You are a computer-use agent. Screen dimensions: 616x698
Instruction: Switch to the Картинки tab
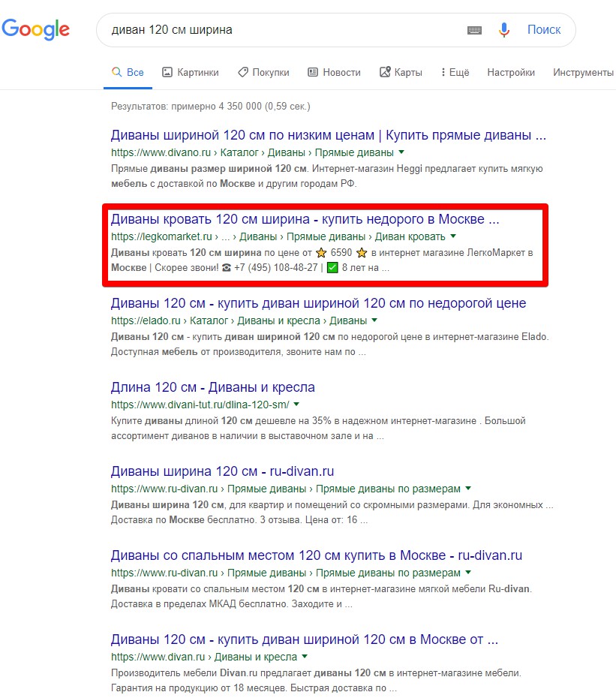(190, 72)
